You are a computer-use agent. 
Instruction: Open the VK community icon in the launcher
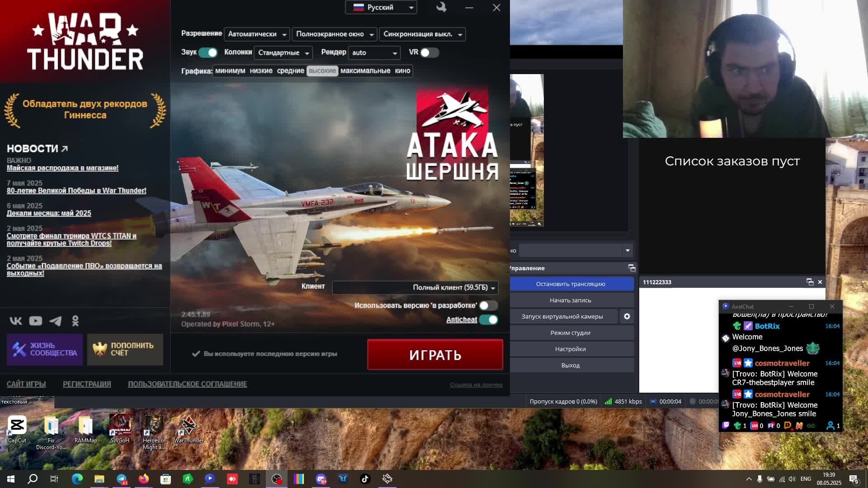[16, 321]
